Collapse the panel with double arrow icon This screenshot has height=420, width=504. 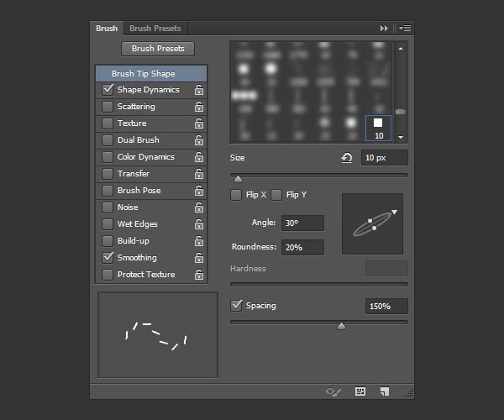[384, 29]
